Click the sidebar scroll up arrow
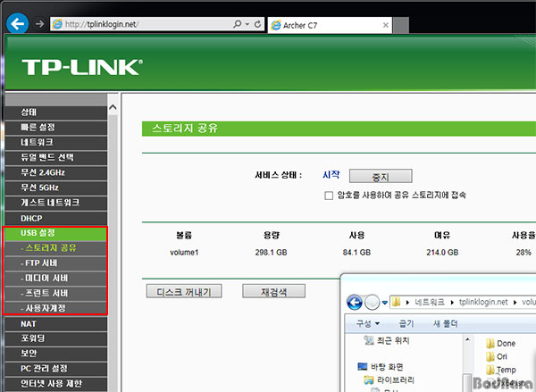This screenshot has width=536, height=392. [113, 108]
